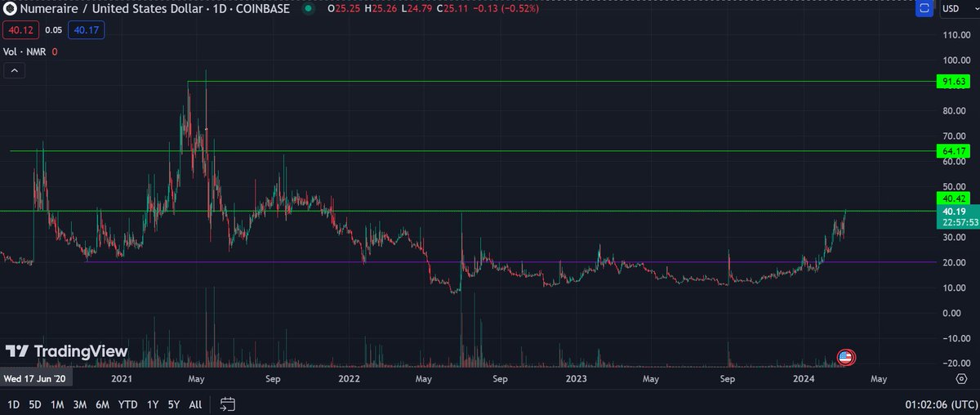This screenshot has height=415, width=980.
Task: Collapse the indicator legend with the arrow
Action: tap(14, 71)
